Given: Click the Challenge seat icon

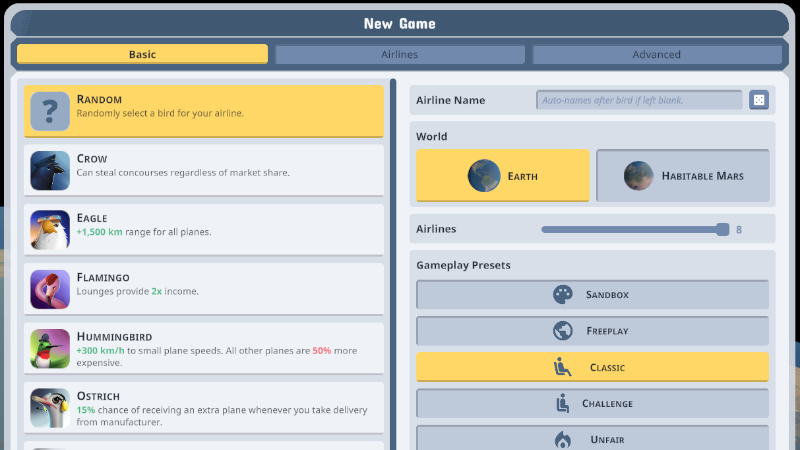Looking at the screenshot, I should (x=563, y=403).
